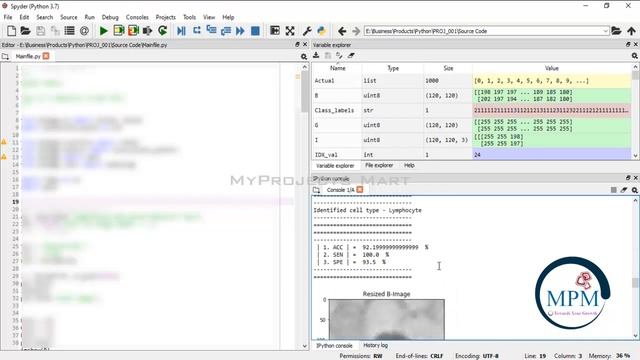This screenshot has width=640, height=360.
Task: Open the Debug menu
Action: [x=110, y=17]
